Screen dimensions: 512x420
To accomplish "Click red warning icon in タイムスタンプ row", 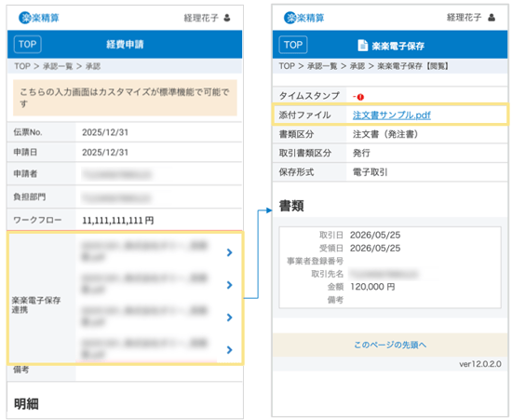I will [360, 97].
